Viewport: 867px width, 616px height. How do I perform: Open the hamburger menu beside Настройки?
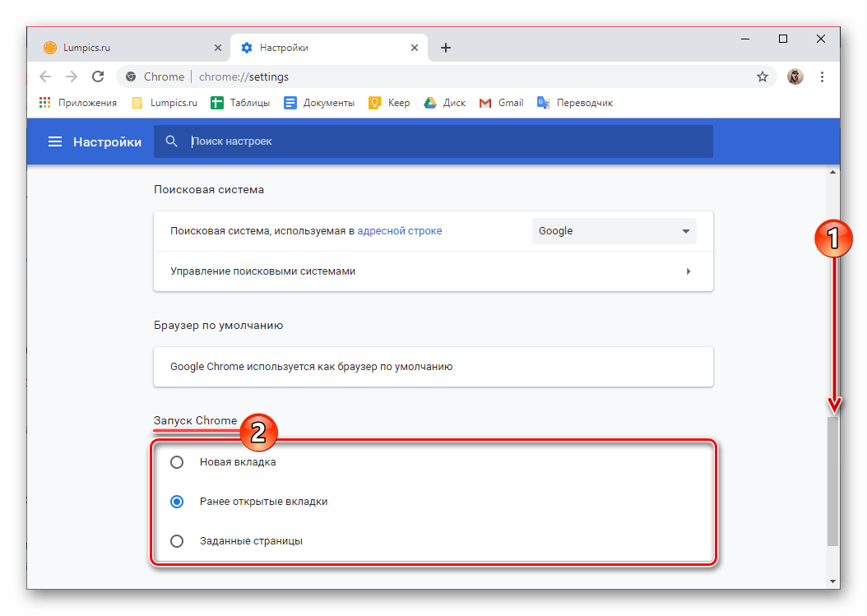tap(55, 142)
